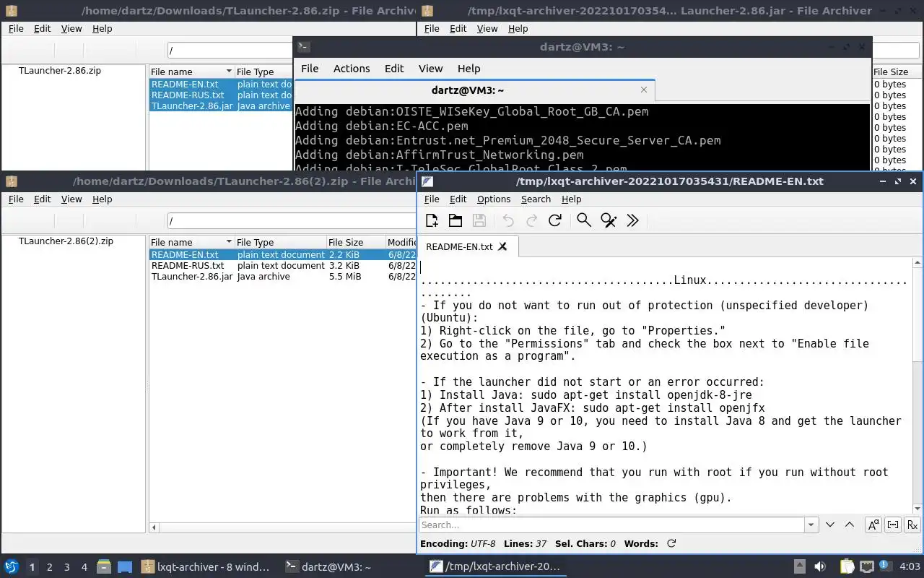924x578 pixels.
Task: Open Replace using the magnifier-with-pencil icon
Action: coord(609,220)
